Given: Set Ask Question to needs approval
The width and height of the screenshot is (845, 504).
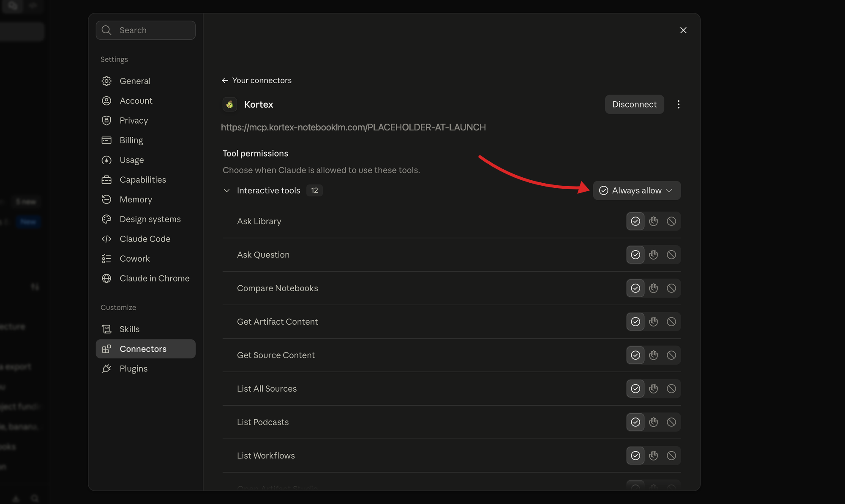Looking at the screenshot, I should coord(654,255).
